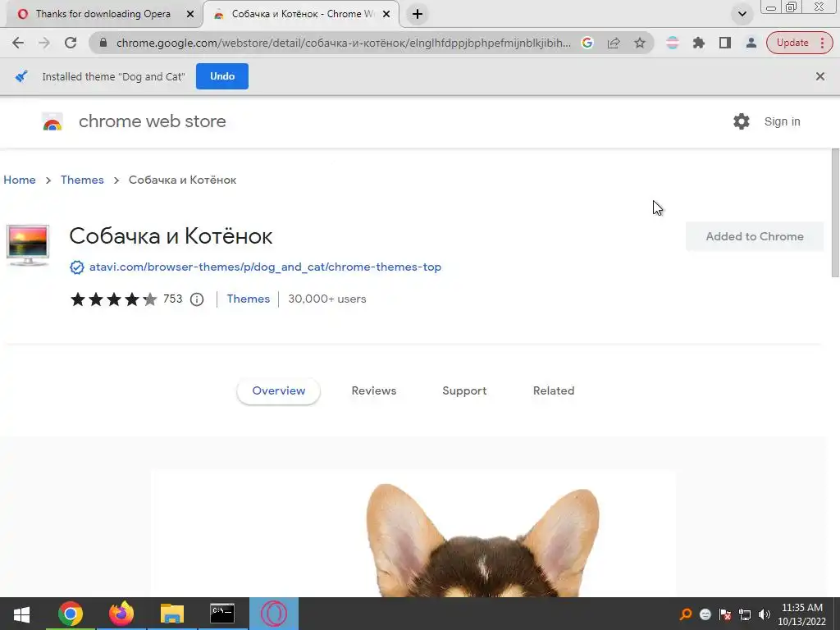
Task: Open the Themes breadcrumb link
Action: coord(82,180)
